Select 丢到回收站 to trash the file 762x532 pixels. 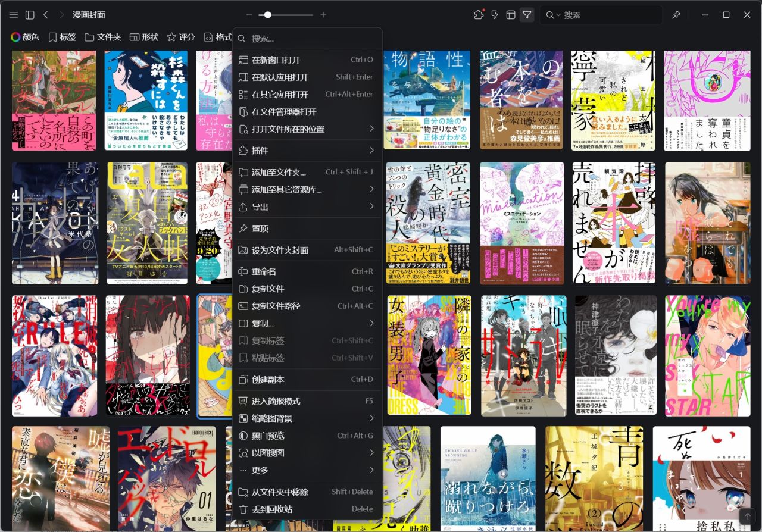coord(307,509)
